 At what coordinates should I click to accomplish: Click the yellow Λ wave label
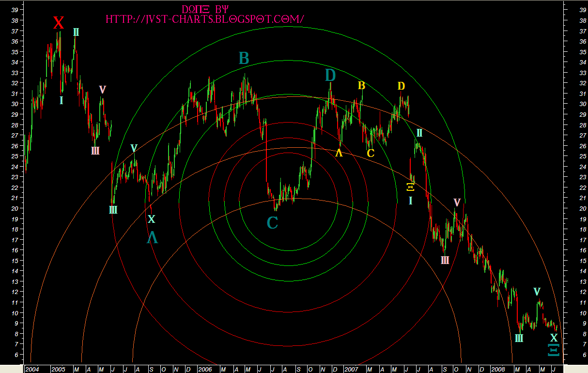[x=339, y=153]
